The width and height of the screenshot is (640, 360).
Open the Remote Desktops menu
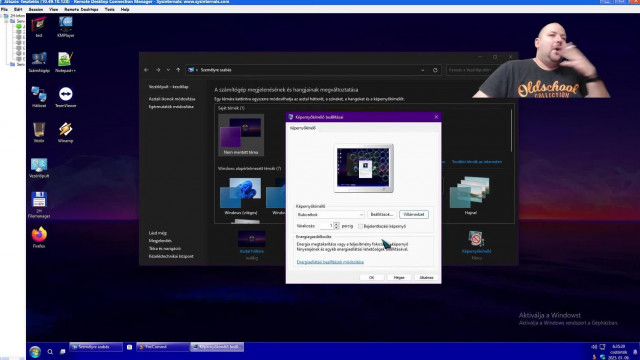(x=81, y=9)
